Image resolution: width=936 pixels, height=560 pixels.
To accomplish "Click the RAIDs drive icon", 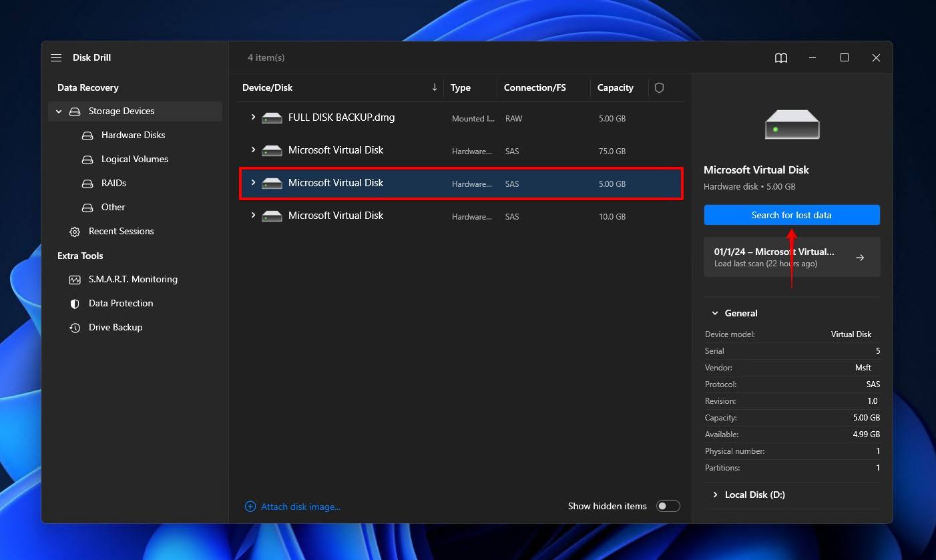I will click(87, 184).
